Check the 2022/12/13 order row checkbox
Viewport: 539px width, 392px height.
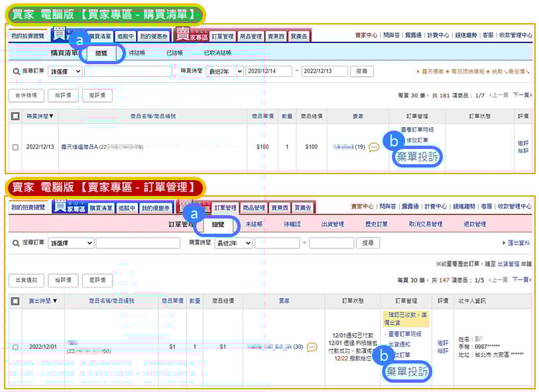click(x=15, y=147)
